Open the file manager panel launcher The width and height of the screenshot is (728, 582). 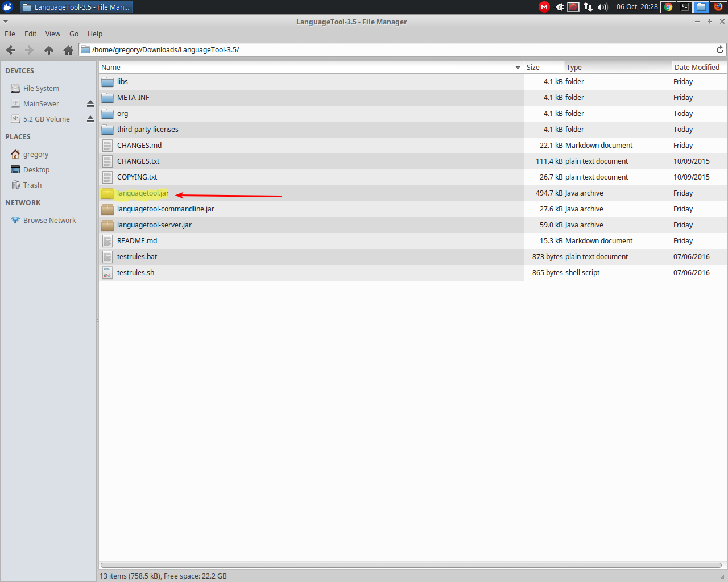702,7
